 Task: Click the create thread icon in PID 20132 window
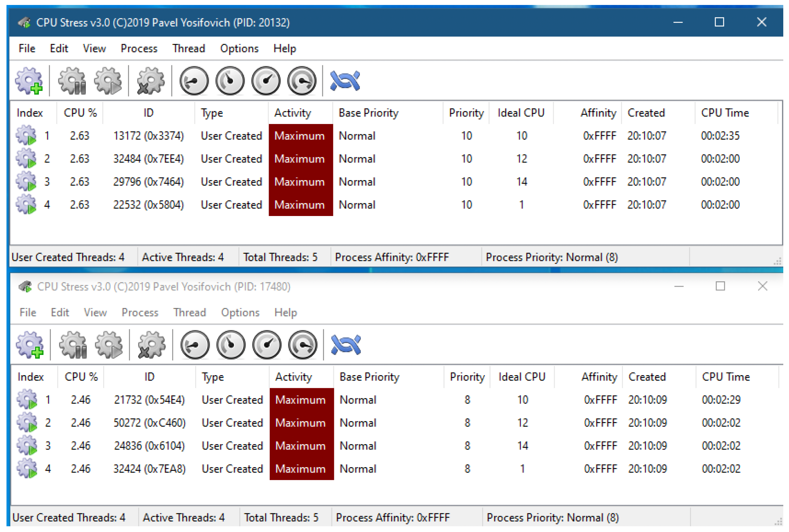point(29,81)
